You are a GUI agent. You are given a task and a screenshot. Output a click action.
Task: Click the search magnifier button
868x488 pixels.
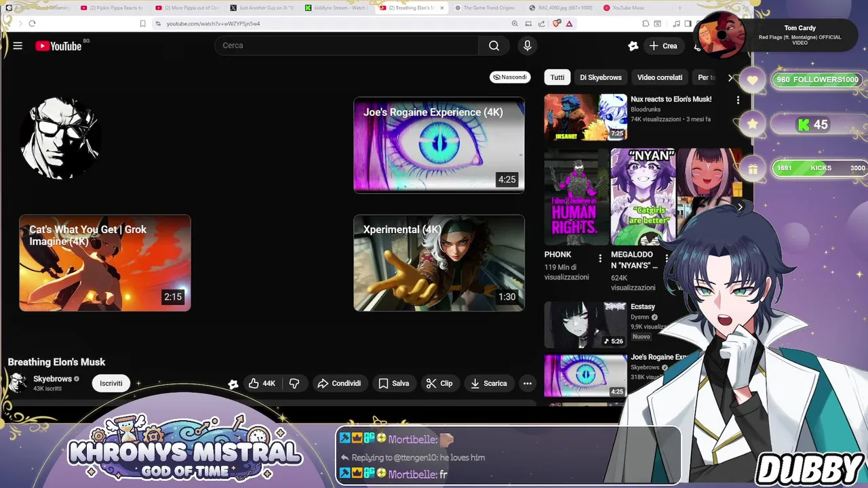pos(494,45)
